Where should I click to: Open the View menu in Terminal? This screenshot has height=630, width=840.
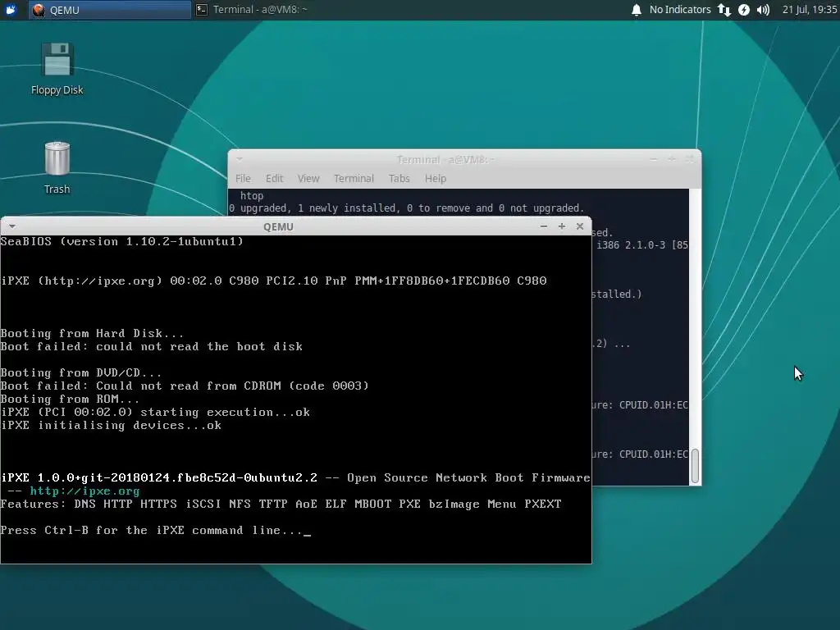pos(308,178)
